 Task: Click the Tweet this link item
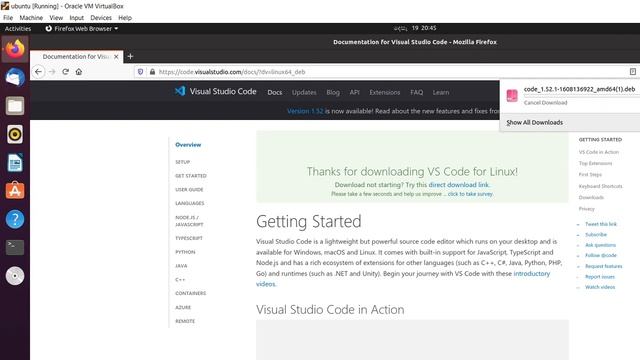601,224
